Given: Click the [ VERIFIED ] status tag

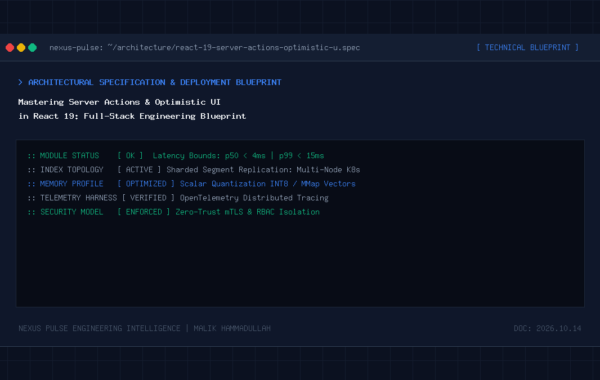Looking at the screenshot, I should point(148,198).
